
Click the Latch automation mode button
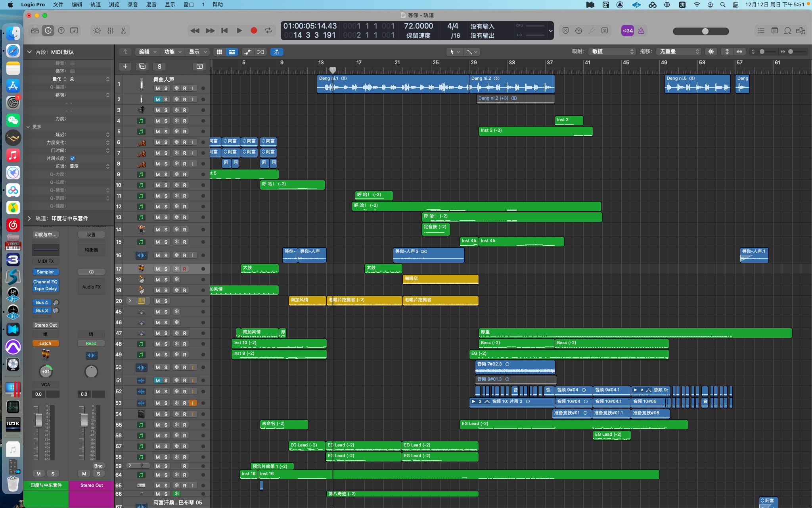(46, 343)
